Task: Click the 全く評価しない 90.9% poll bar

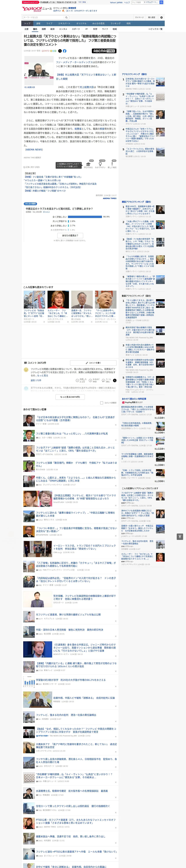Action: (85, 217)
